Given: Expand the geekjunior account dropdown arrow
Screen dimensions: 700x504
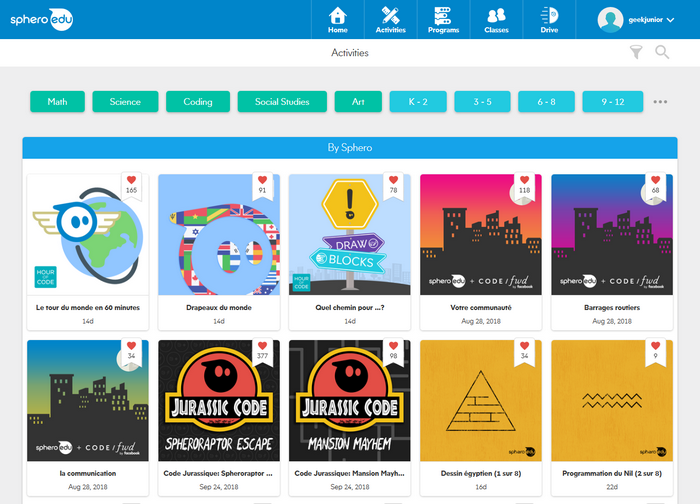Looking at the screenshot, I should point(670,20).
